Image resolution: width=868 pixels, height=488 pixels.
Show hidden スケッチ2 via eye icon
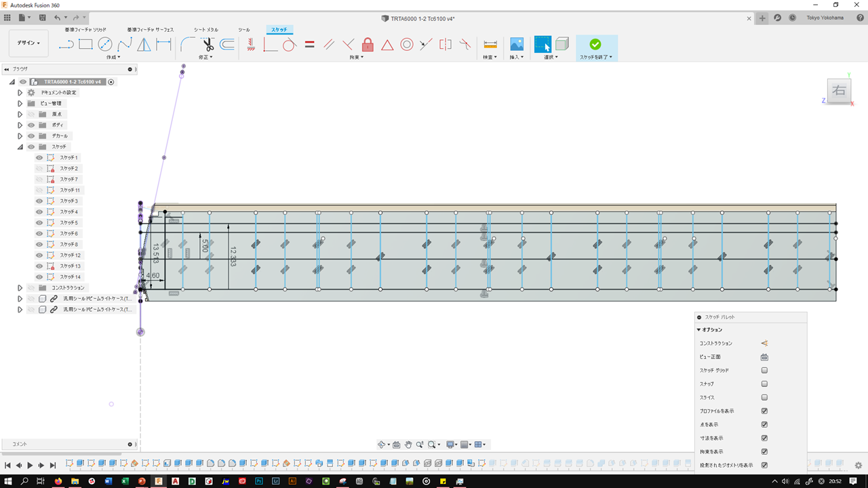tap(39, 168)
